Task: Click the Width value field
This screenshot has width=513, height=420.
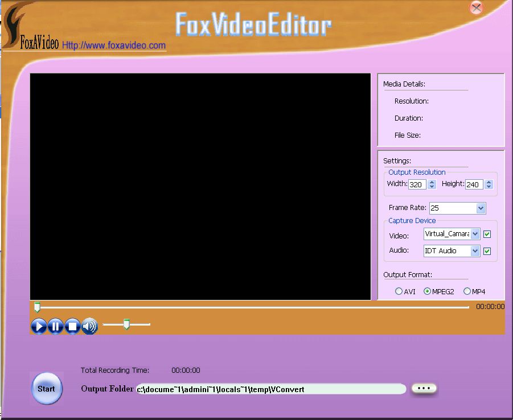Action: click(x=417, y=184)
